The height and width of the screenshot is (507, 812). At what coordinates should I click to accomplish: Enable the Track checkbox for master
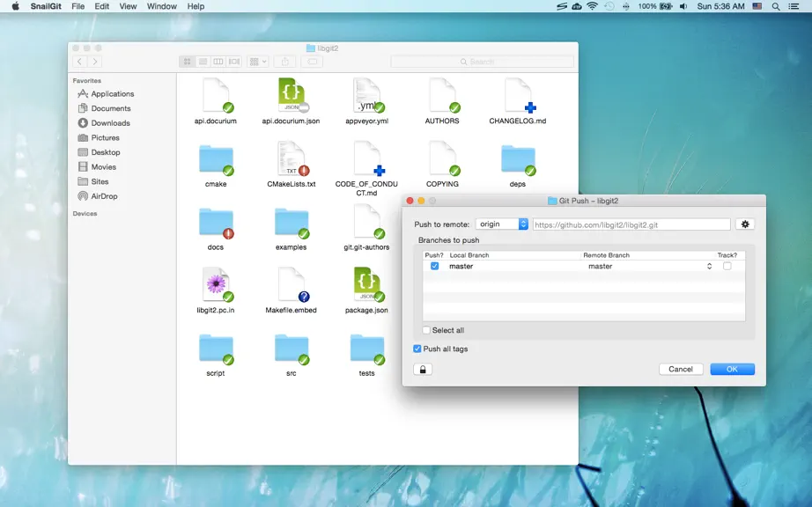(x=727, y=266)
